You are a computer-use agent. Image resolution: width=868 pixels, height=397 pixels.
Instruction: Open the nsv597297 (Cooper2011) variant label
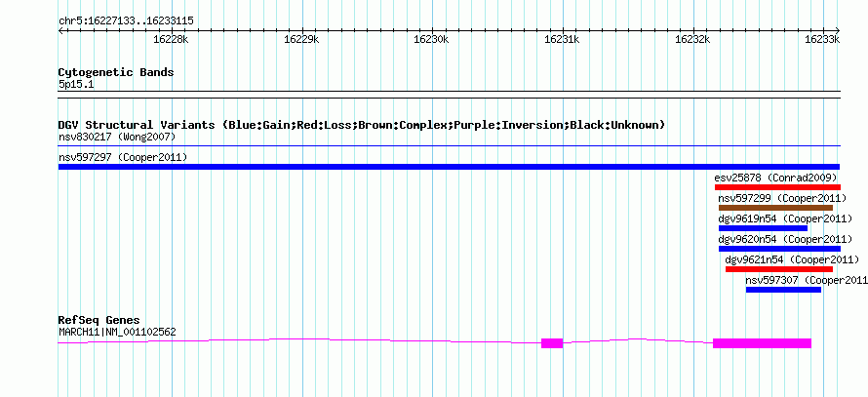pos(123,157)
